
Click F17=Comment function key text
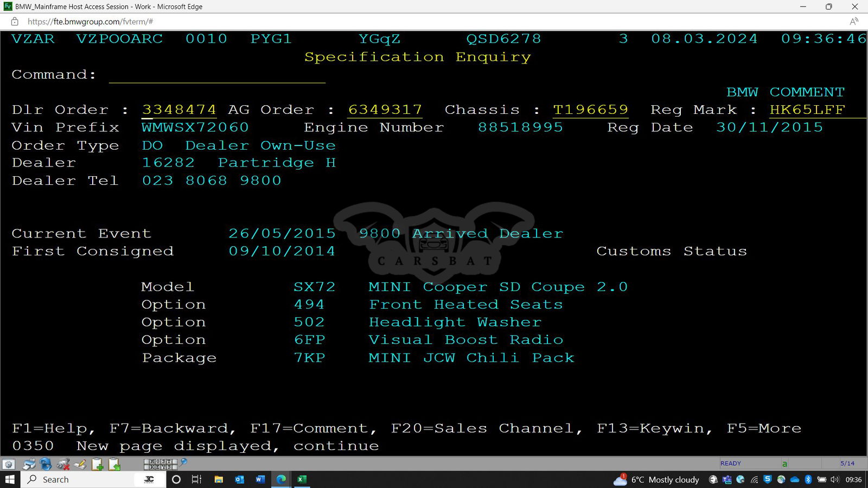[313, 428]
